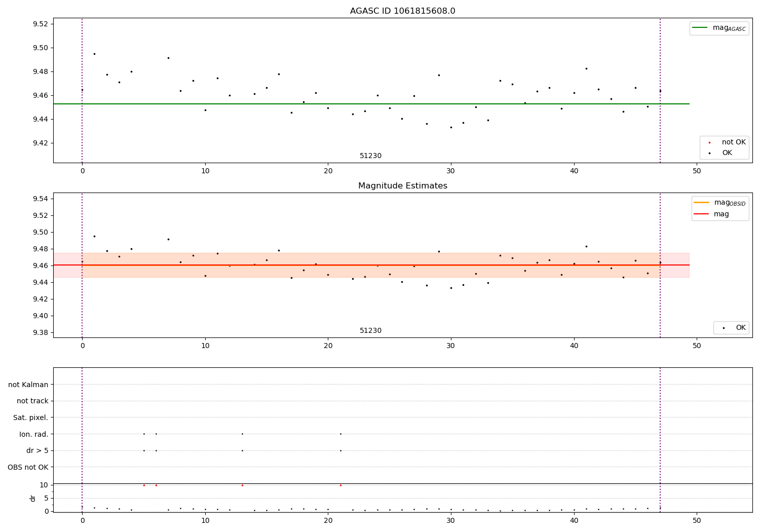Click the 'dr > 5' flag point at x=13
Image resolution: width=760 pixels, height=532 pixels.
click(242, 451)
